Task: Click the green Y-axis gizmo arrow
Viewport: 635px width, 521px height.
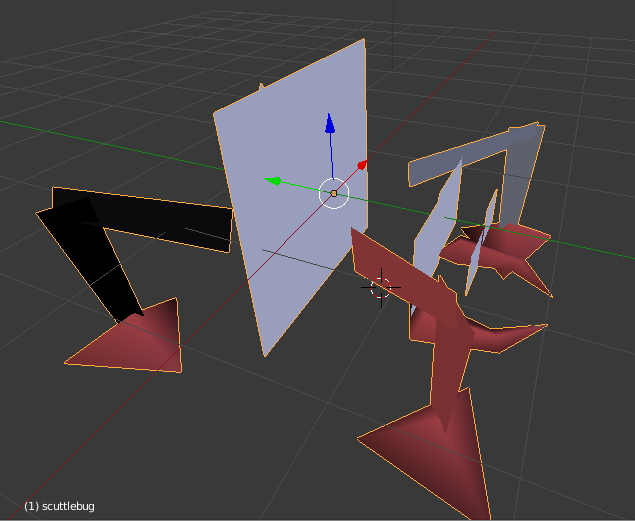Action: click(273, 181)
